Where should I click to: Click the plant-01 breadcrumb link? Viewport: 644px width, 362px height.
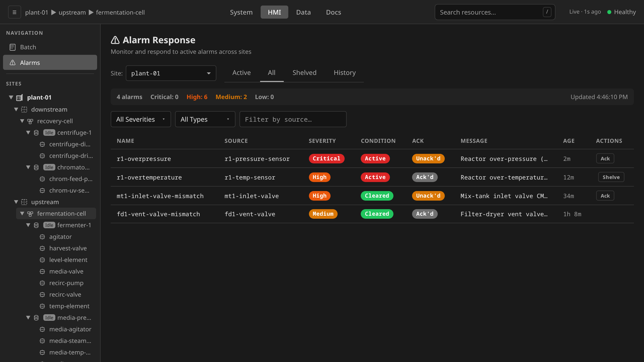[36, 12]
